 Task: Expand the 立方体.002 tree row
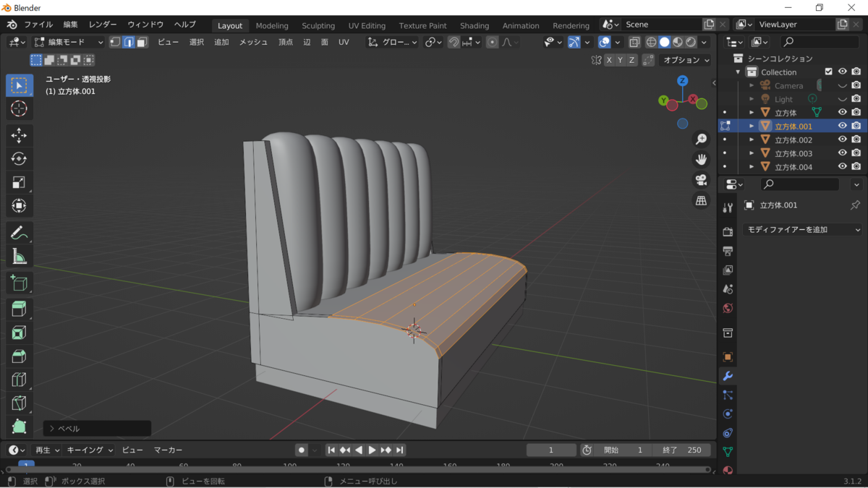752,140
